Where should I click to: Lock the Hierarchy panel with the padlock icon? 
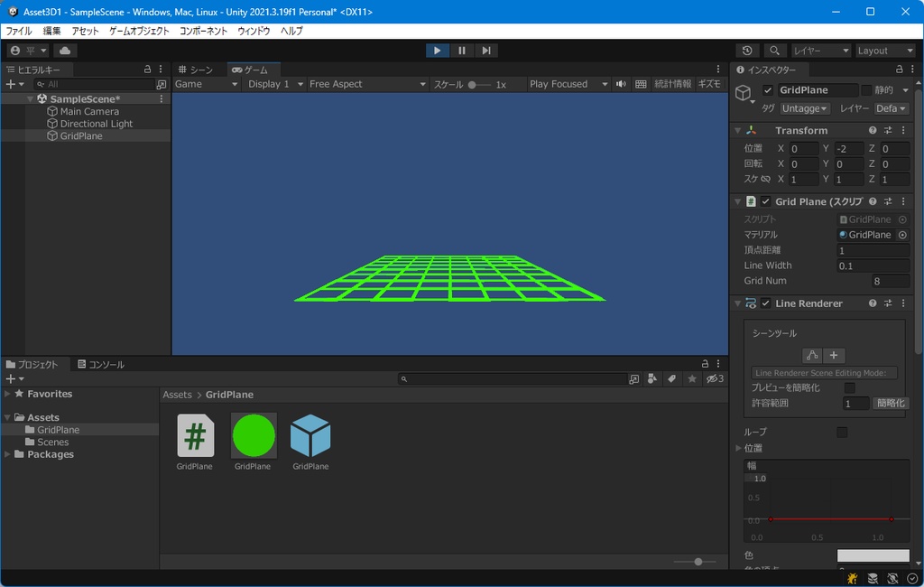tap(147, 70)
